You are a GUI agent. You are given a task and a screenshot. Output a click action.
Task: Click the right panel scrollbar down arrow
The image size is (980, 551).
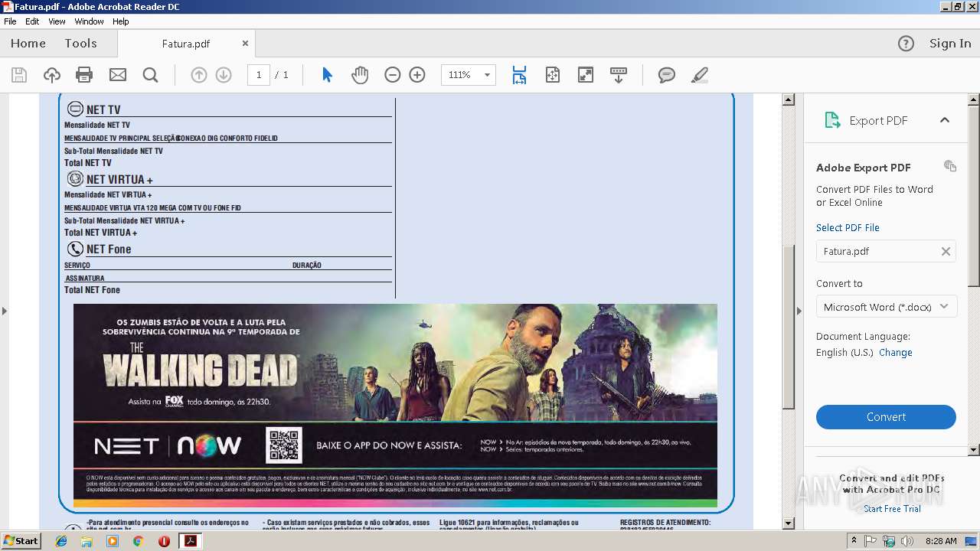pos(974,450)
